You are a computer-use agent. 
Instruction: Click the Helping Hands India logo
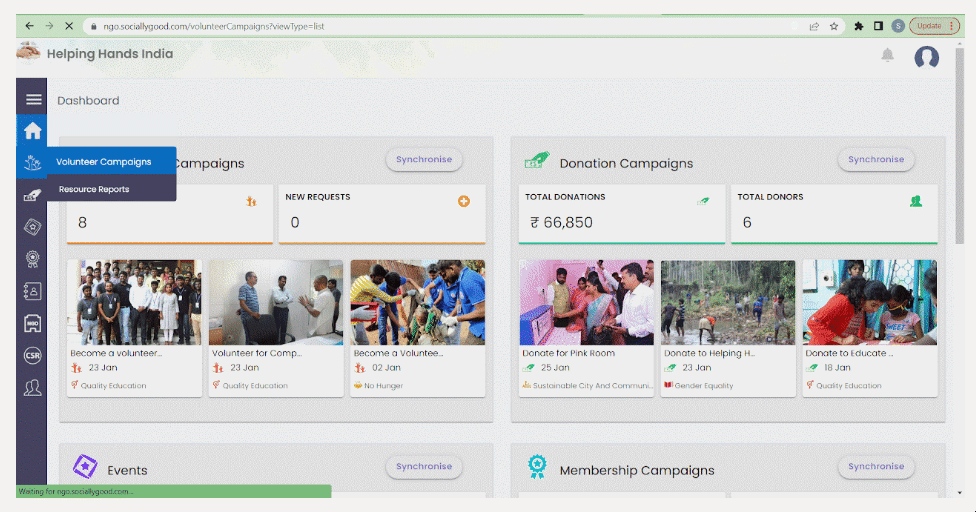click(x=28, y=53)
